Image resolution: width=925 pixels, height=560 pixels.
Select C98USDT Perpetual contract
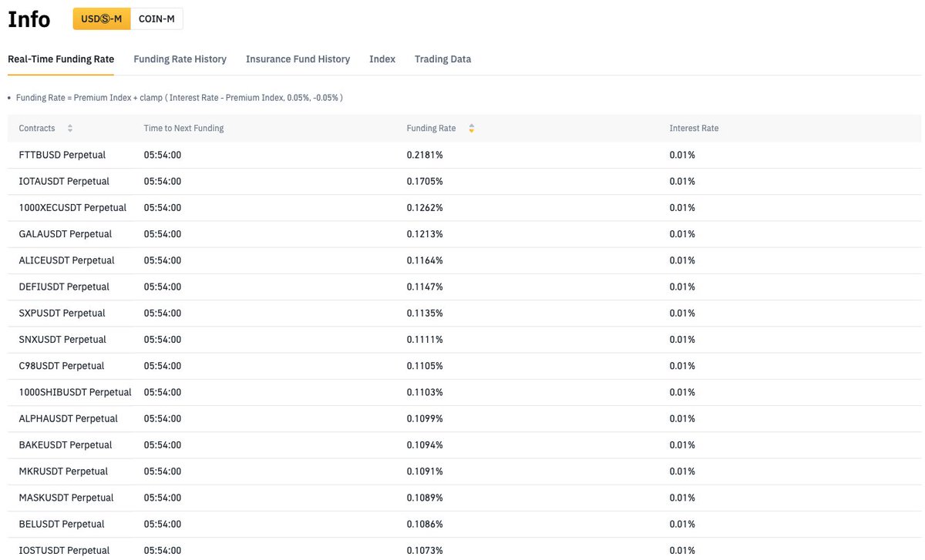[x=62, y=366]
